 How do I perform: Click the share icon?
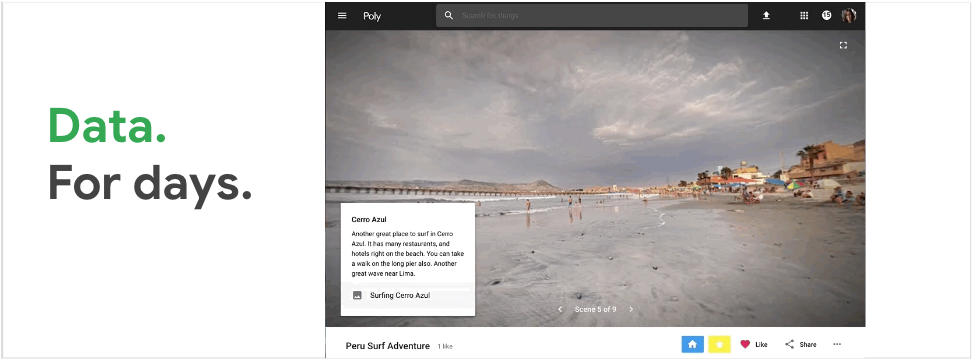pyautogui.click(x=789, y=344)
